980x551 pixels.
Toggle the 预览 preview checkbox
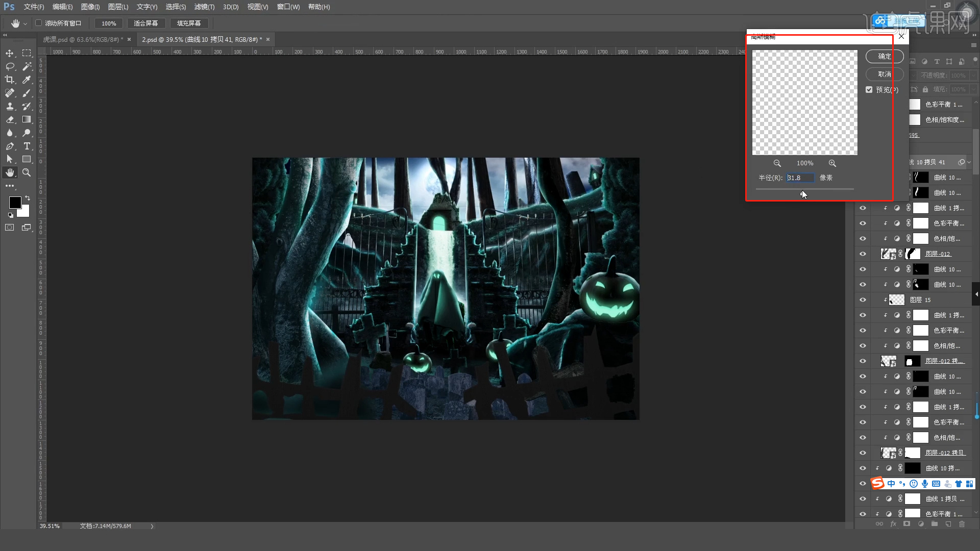tap(869, 90)
